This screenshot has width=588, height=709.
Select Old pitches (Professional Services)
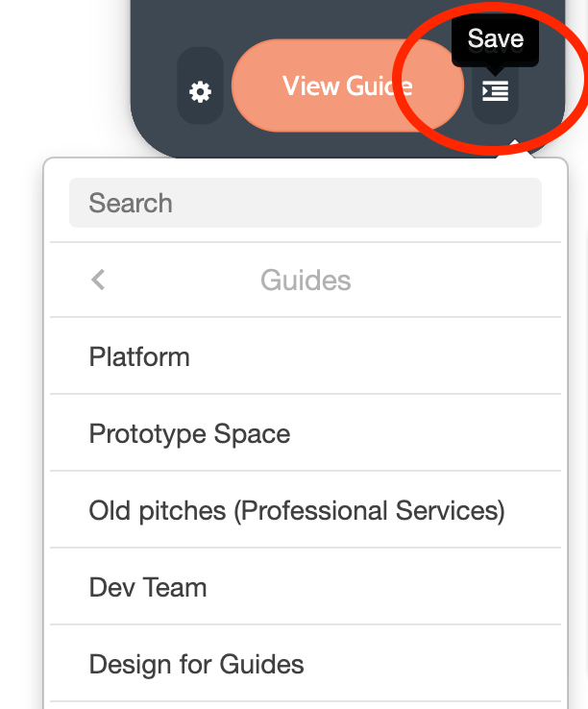[x=306, y=510]
